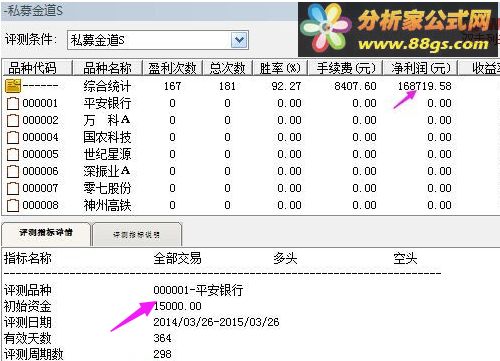Click the 评测周期数 label

pyautogui.click(x=34, y=354)
